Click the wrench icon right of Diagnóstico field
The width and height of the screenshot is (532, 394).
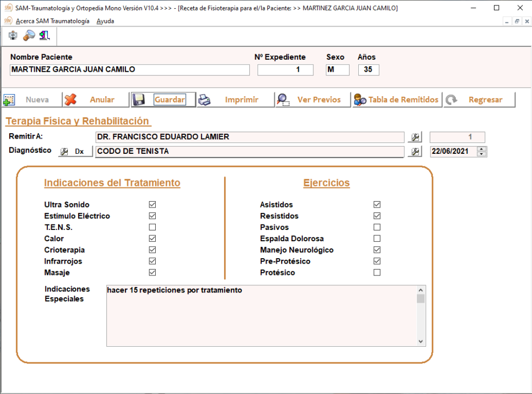[x=415, y=152]
